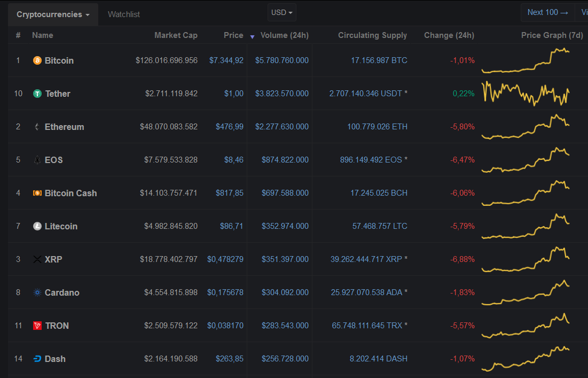Sort by Market Cap column header
588x378 pixels.
pos(176,35)
